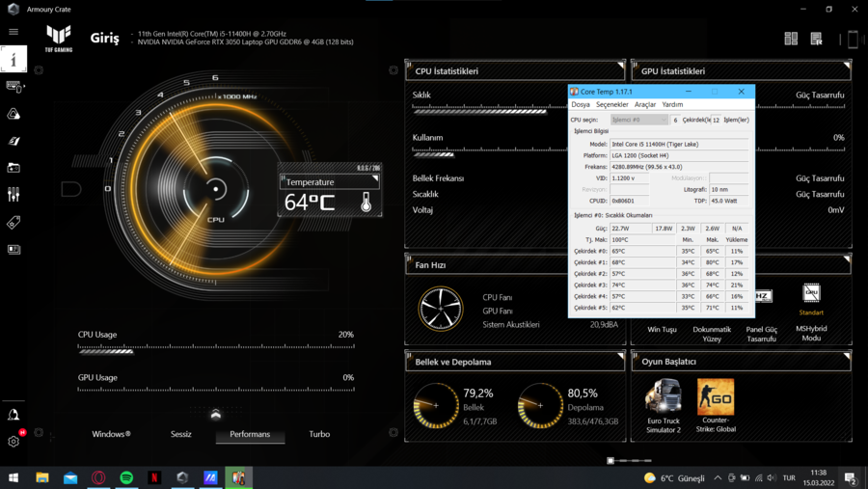Open the Featured deals tag sidebar icon
The image size is (868, 489).
(x=14, y=222)
